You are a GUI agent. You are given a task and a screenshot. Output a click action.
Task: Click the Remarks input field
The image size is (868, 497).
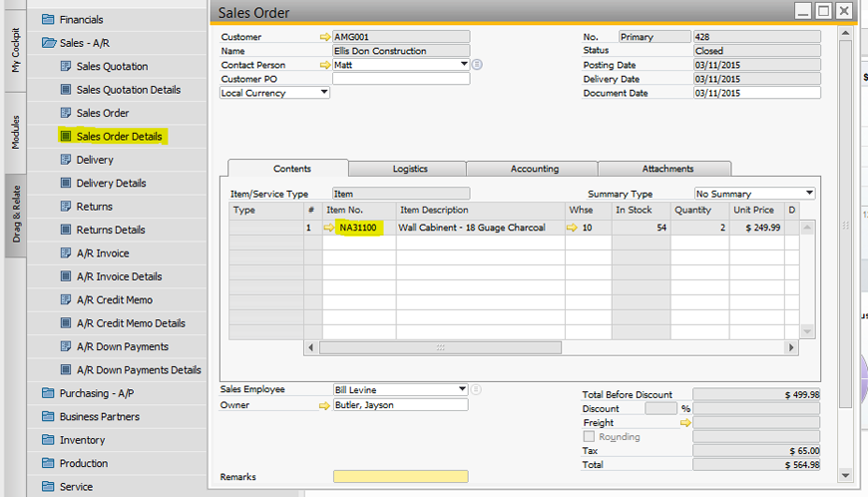point(401,476)
